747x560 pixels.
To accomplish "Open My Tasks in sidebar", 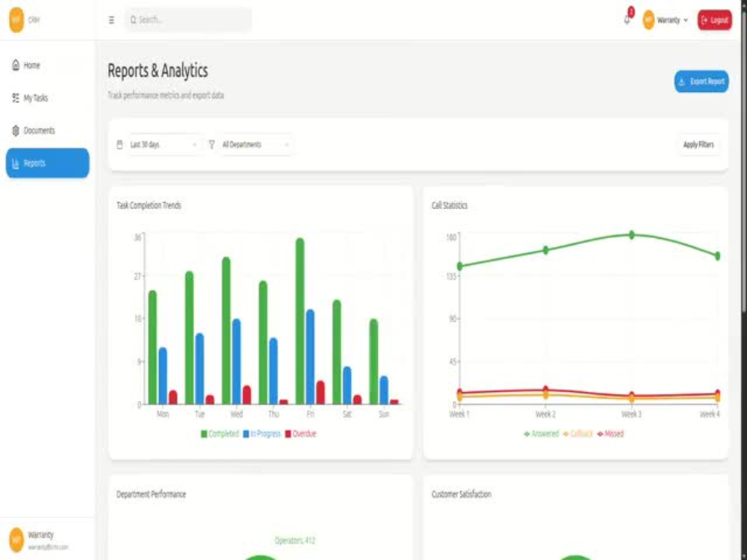I will pos(47,98).
